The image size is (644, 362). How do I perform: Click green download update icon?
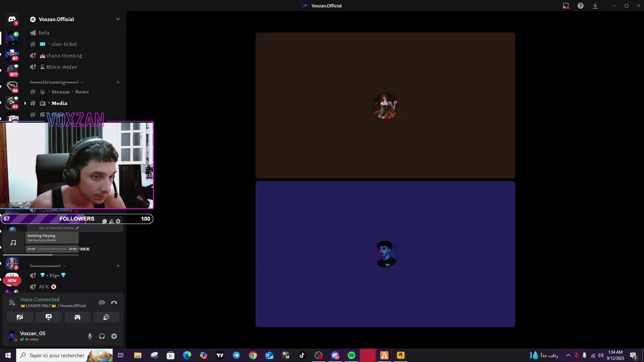(595, 6)
